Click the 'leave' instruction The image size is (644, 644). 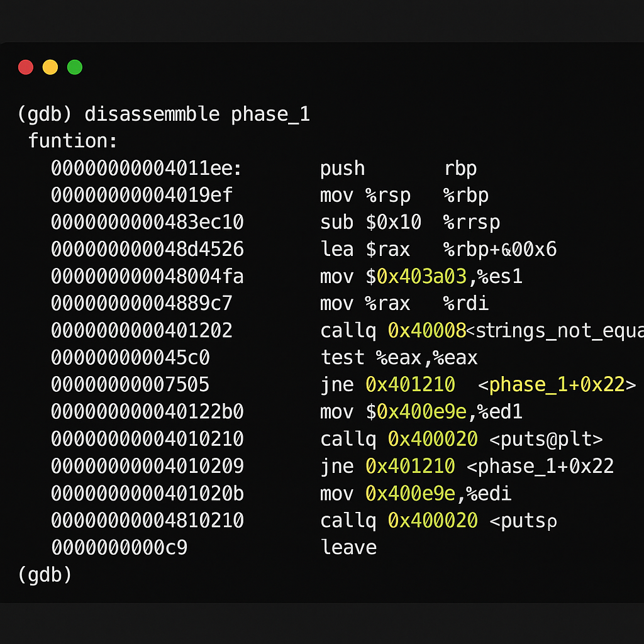[x=348, y=548]
